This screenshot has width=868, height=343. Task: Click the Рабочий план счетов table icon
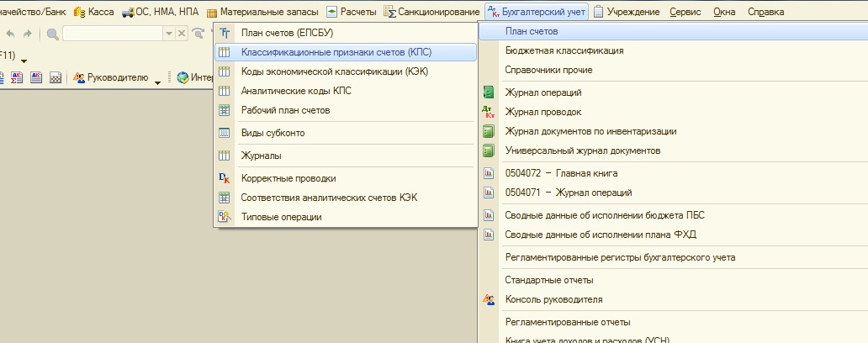point(225,110)
